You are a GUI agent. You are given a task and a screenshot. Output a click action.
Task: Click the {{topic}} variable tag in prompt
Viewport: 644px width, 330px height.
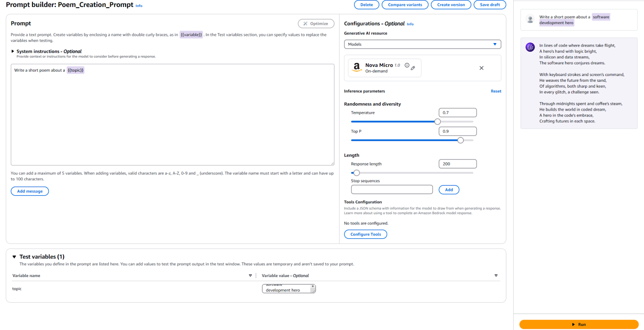click(x=76, y=70)
